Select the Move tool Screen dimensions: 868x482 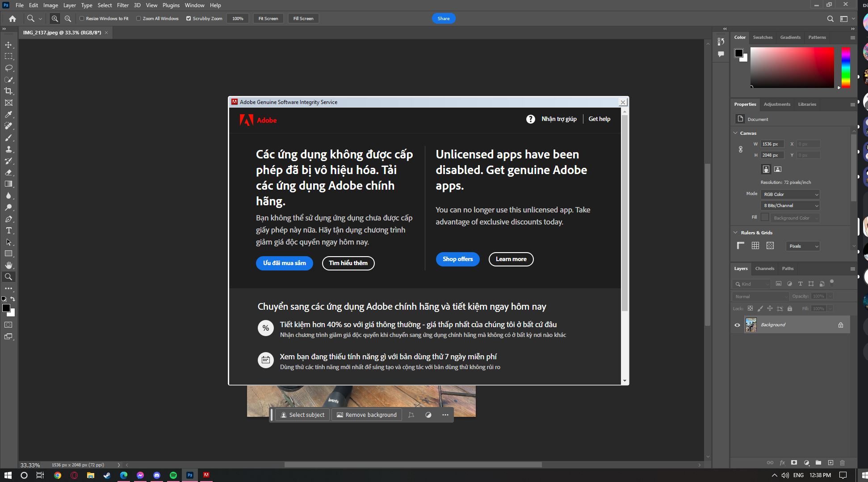coord(8,45)
